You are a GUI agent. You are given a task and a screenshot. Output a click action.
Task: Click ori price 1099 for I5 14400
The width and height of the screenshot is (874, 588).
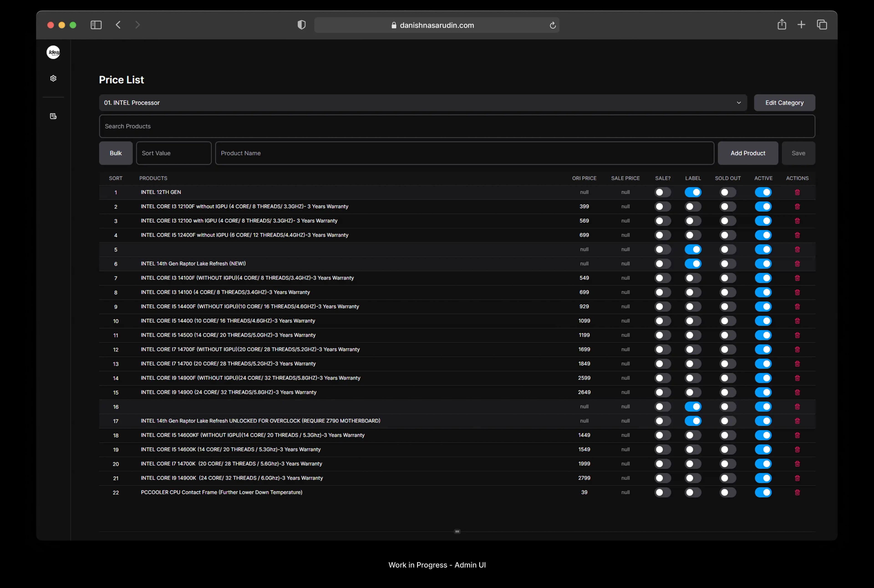point(584,321)
